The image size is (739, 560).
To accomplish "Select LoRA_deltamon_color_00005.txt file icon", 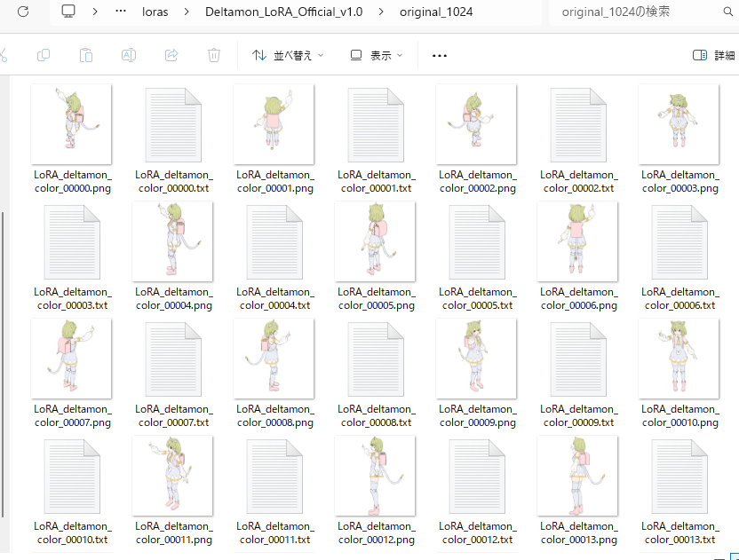I will click(x=478, y=242).
